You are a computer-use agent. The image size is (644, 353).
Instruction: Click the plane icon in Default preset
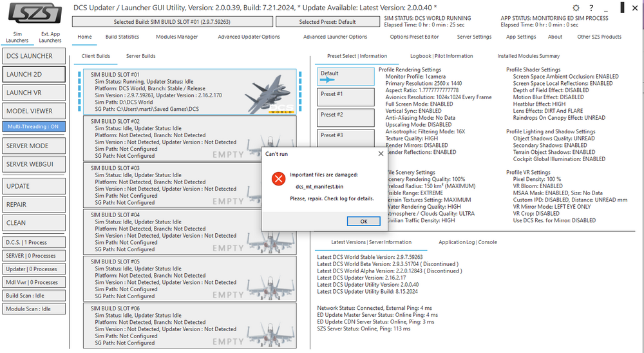[327, 80]
